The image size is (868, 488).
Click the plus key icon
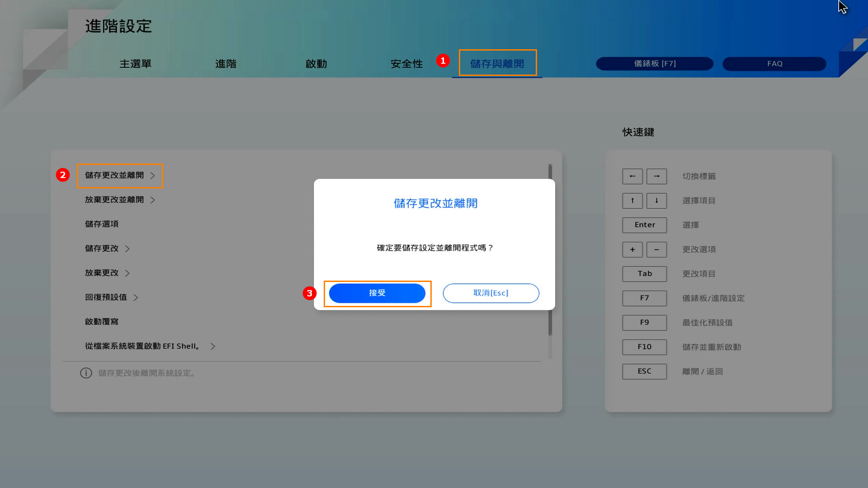[632, 249]
